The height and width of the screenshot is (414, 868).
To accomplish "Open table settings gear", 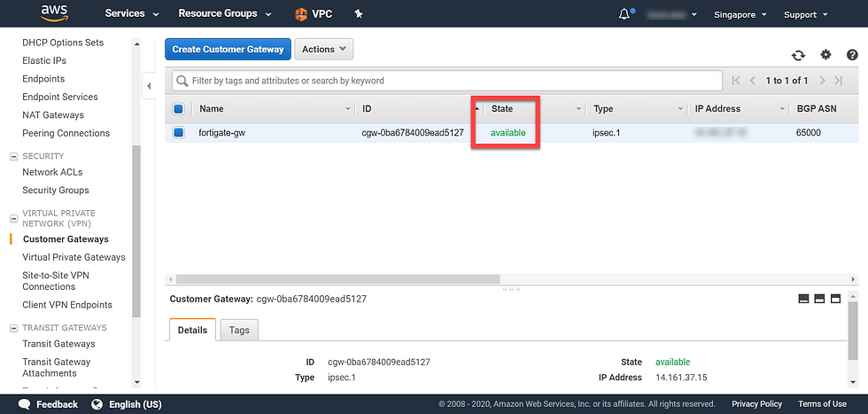I will (825, 54).
